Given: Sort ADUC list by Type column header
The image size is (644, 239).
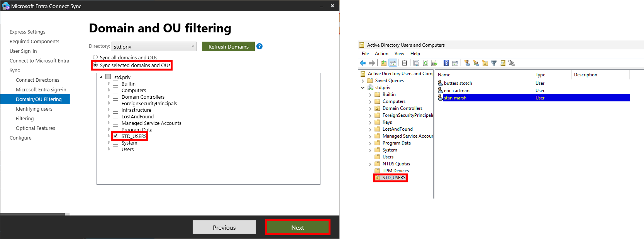Looking at the screenshot, I should [552, 75].
